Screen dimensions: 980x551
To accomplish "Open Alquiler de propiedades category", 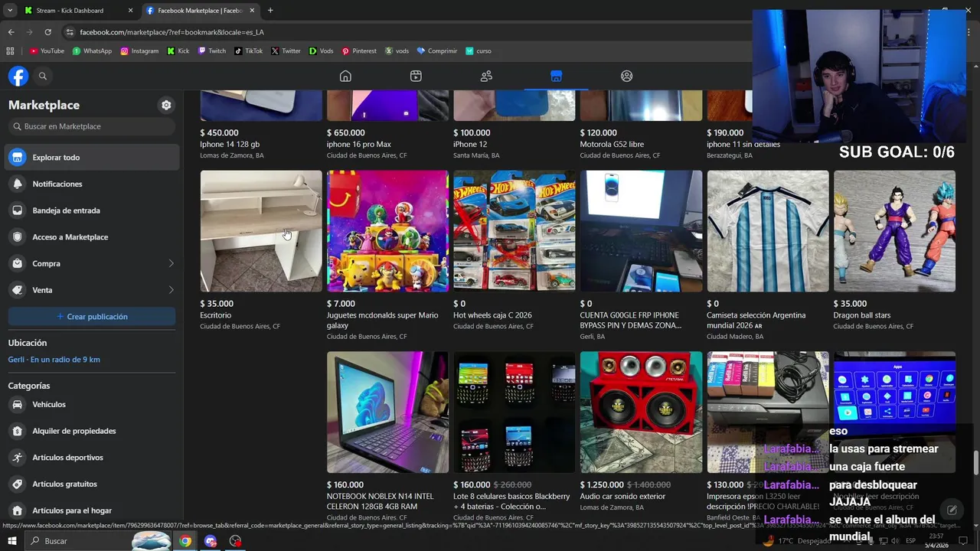I will [x=92, y=431].
